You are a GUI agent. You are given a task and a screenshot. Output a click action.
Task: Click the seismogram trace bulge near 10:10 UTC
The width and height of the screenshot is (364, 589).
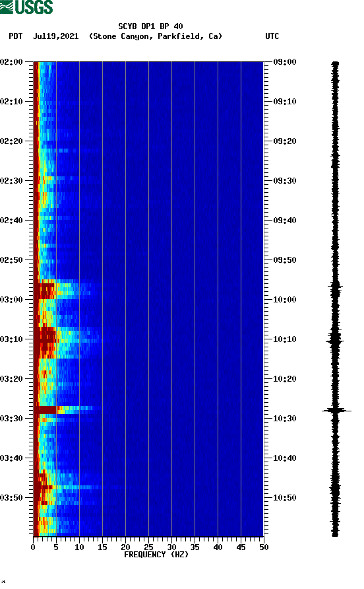pos(335,341)
